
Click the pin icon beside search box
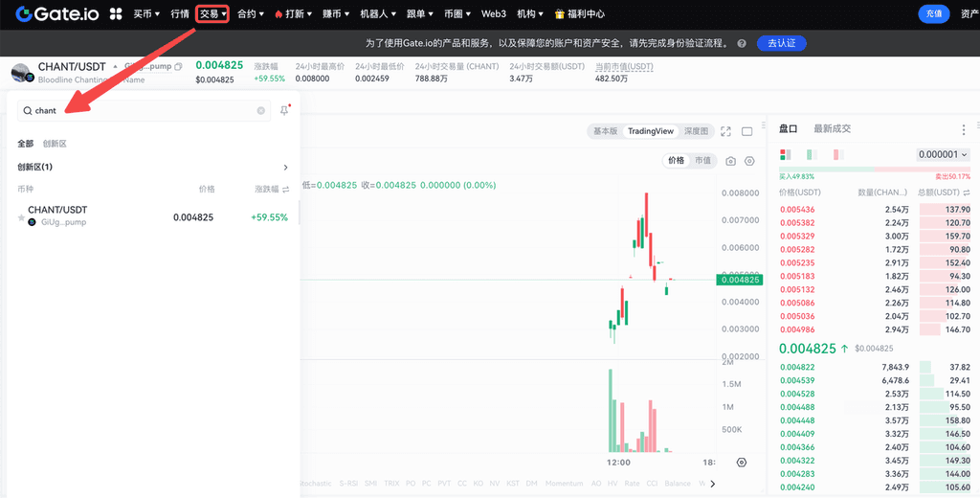(x=284, y=111)
